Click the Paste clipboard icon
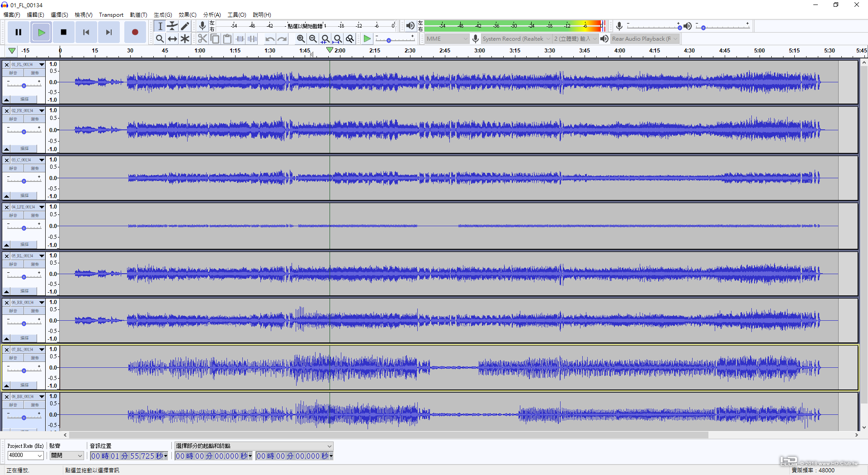This screenshot has width=868, height=475. 227,39
